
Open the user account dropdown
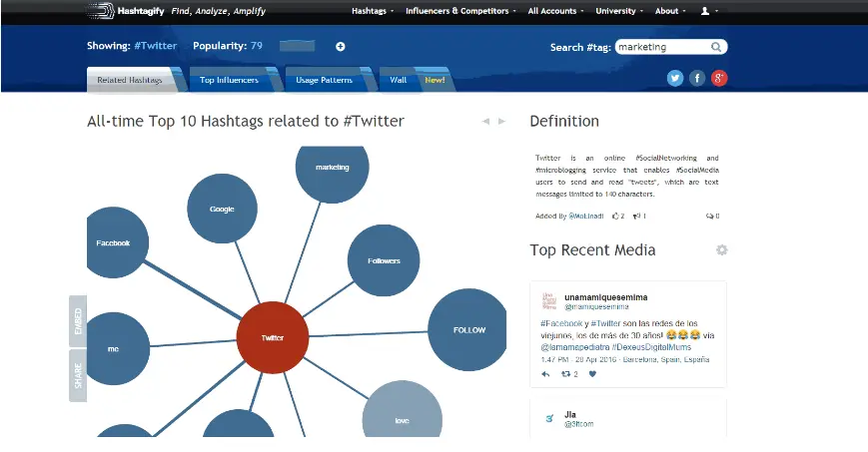point(708,11)
